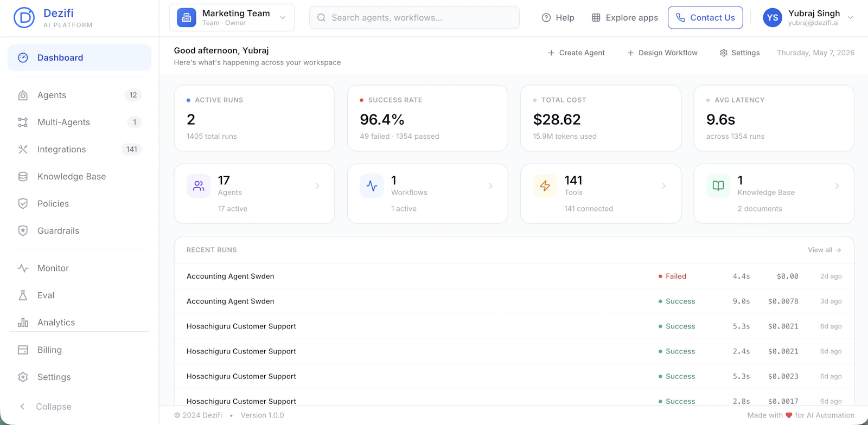
Task: Click the Active Runs stat card
Action: coord(254,118)
